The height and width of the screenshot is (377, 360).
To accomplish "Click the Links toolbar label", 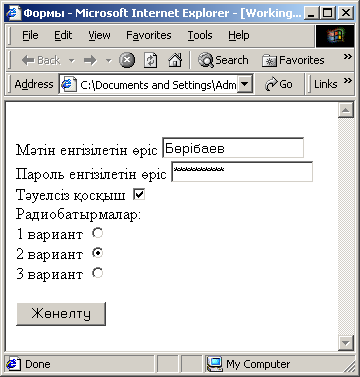I will pyautogui.click(x=326, y=84).
